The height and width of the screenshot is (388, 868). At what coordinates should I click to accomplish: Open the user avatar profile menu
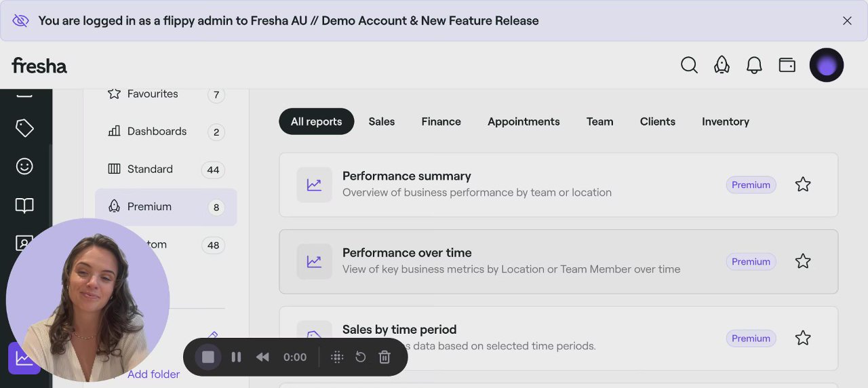coord(826,65)
